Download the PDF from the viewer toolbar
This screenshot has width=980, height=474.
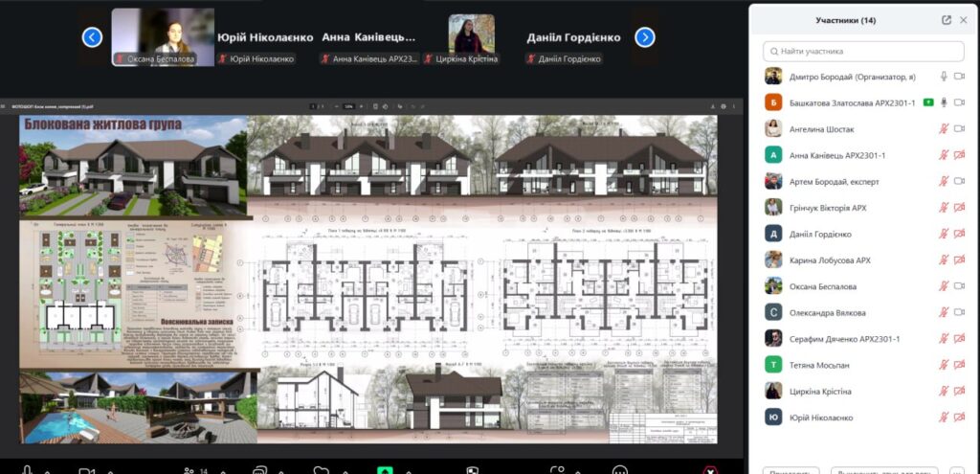point(711,106)
